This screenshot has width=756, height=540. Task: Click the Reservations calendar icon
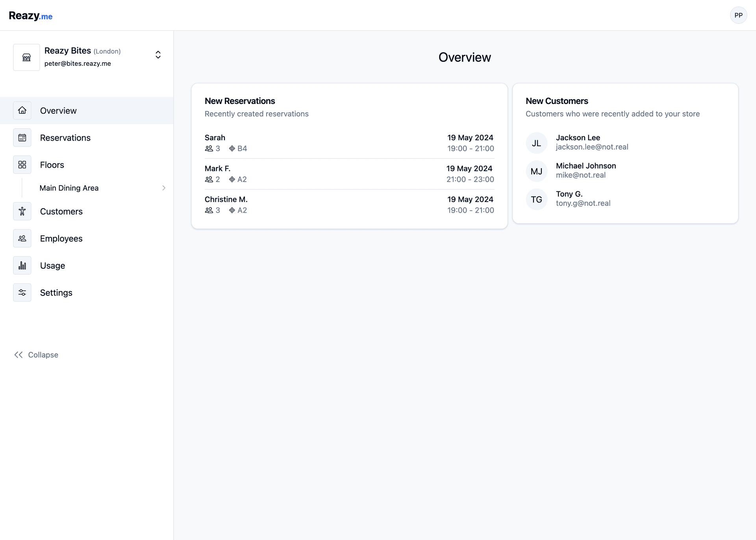[x=22, y=137]
